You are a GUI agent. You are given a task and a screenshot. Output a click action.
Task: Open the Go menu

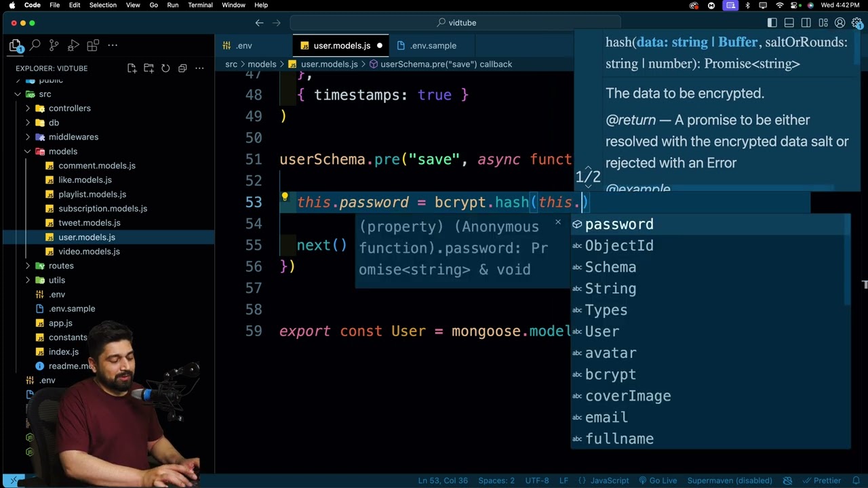coord(154,5)
